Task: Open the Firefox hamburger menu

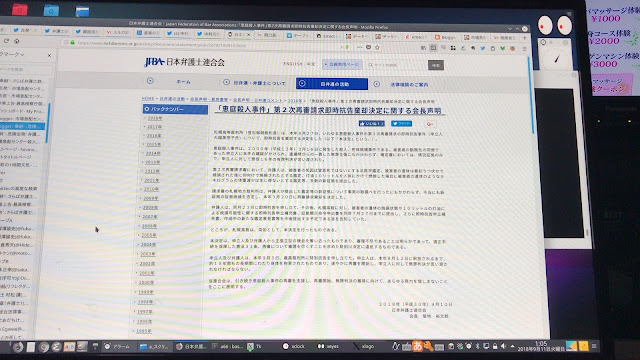Action: pos(524,49)
